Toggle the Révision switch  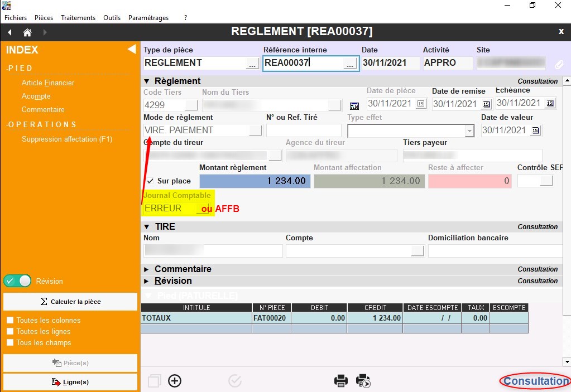tap(17, 281)
